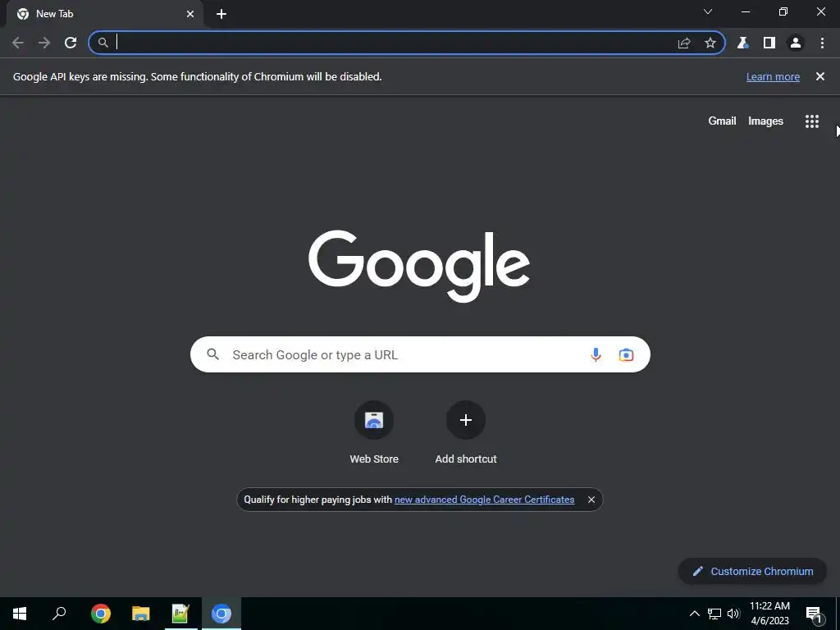The width and height of the screenshot is (840, 630).
Task: Expand the tab search chevron
Action: pos(708,11)
